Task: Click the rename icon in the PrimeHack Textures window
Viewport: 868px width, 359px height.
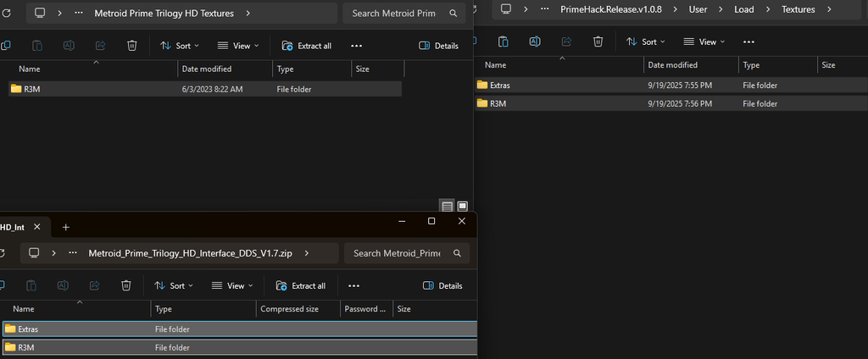Action: pos(535,41)
